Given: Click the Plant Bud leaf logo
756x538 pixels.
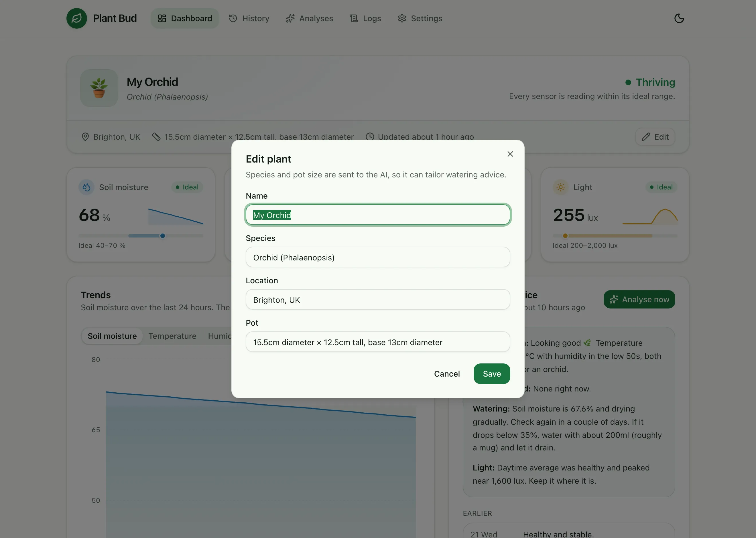Looking at the screenshot, I should click(76, 18).
